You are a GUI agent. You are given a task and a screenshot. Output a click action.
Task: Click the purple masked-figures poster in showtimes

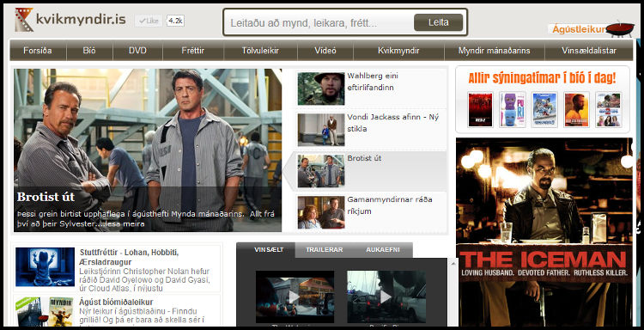(x=512, y=110)
